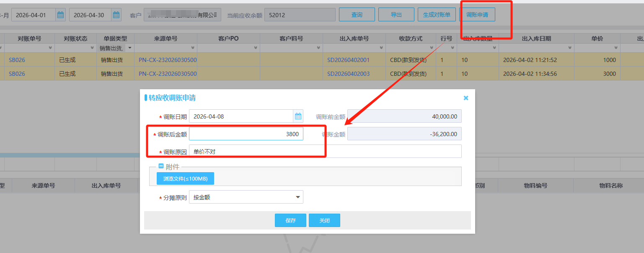Open link SD20260402001

(349, 60)
